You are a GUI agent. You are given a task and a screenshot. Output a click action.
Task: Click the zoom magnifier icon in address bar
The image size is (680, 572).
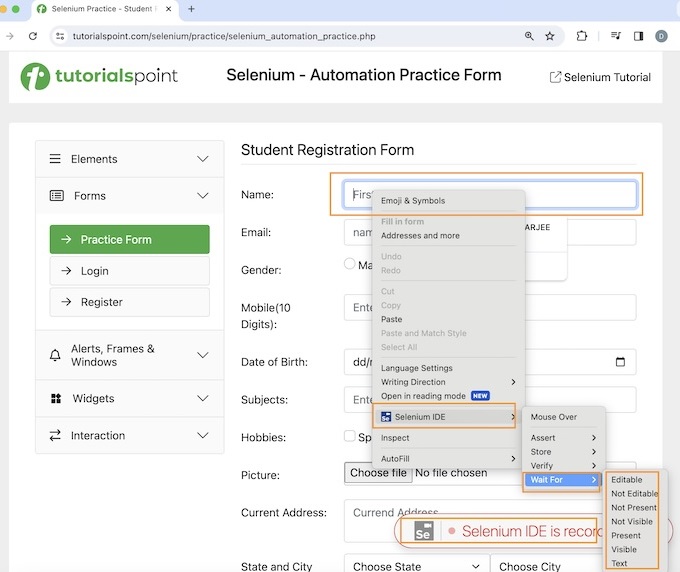point(529,36)
